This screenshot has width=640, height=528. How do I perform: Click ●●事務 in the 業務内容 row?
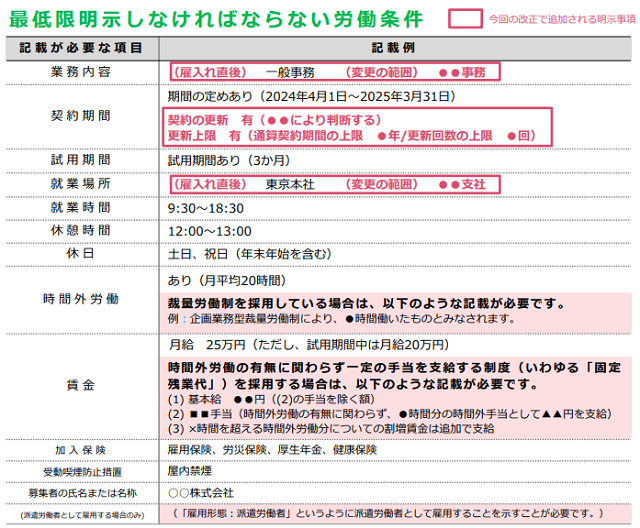[x=462, y=73]
